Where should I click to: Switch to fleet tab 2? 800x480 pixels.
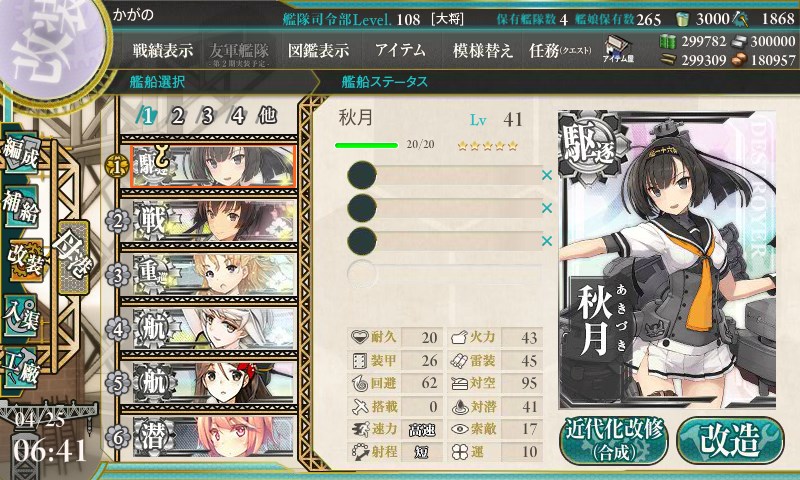pos(177,116)
